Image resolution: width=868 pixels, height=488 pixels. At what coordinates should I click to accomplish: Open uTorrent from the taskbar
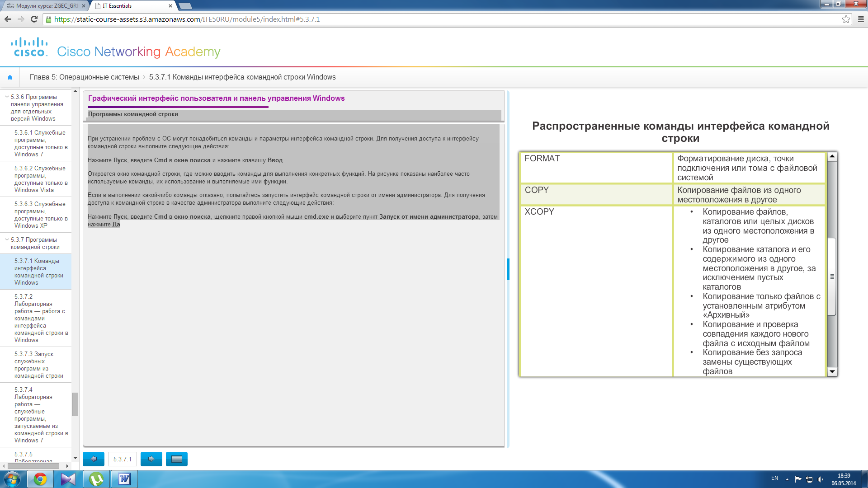tap(96, 479)
